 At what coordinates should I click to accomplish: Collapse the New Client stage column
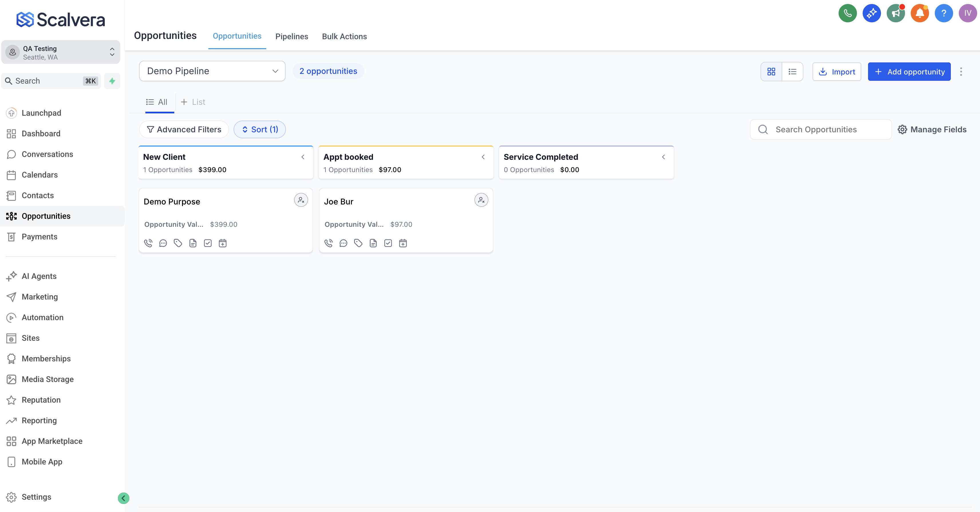(303, 157)
